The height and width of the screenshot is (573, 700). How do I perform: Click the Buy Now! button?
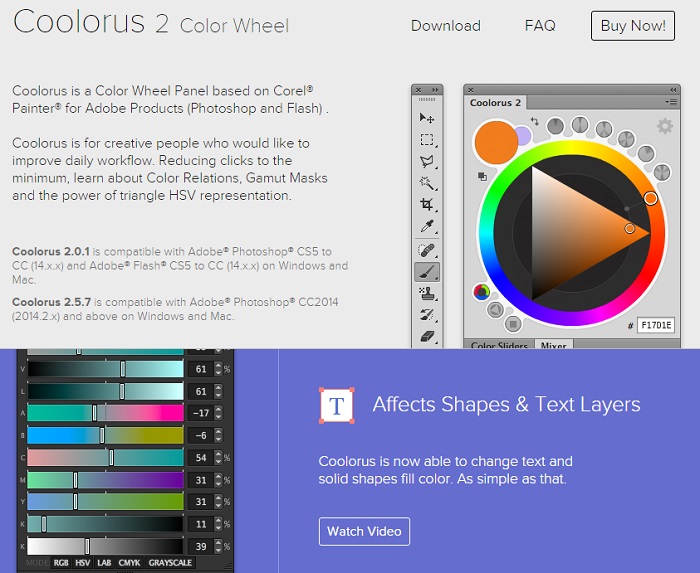pyautogui.click(x=632, y=26)
